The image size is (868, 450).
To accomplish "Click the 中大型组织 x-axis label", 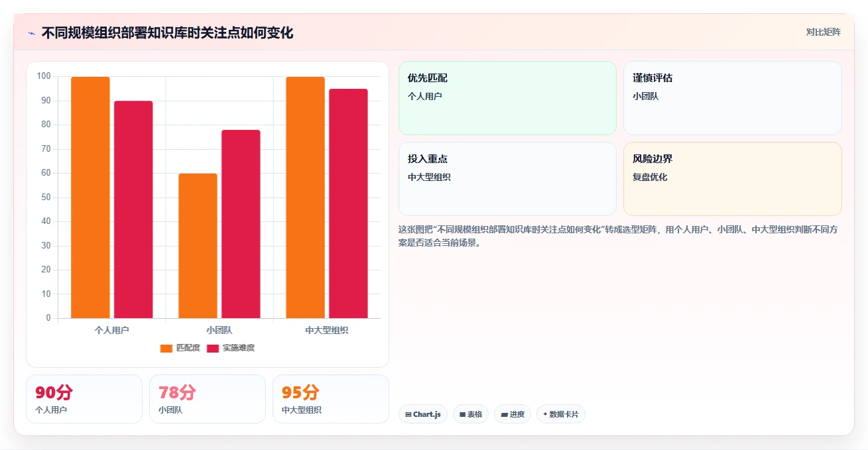I will coord(327,329).
